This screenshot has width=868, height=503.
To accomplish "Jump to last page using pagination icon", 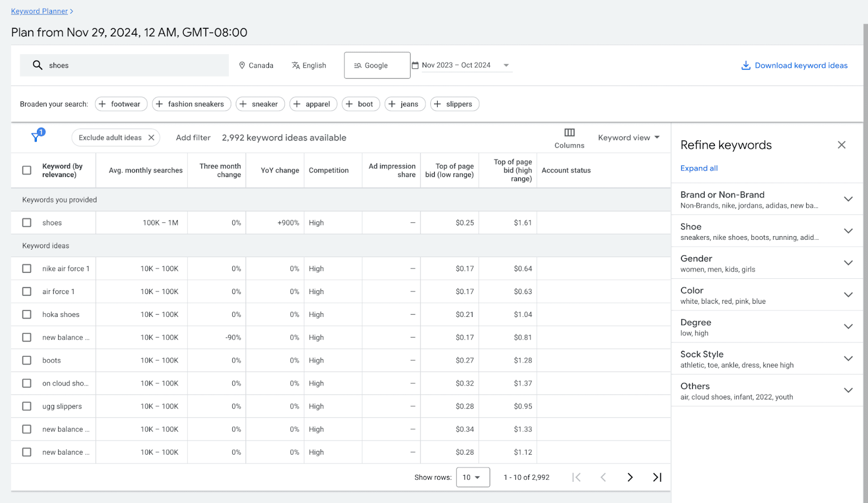I will (656, 477).
